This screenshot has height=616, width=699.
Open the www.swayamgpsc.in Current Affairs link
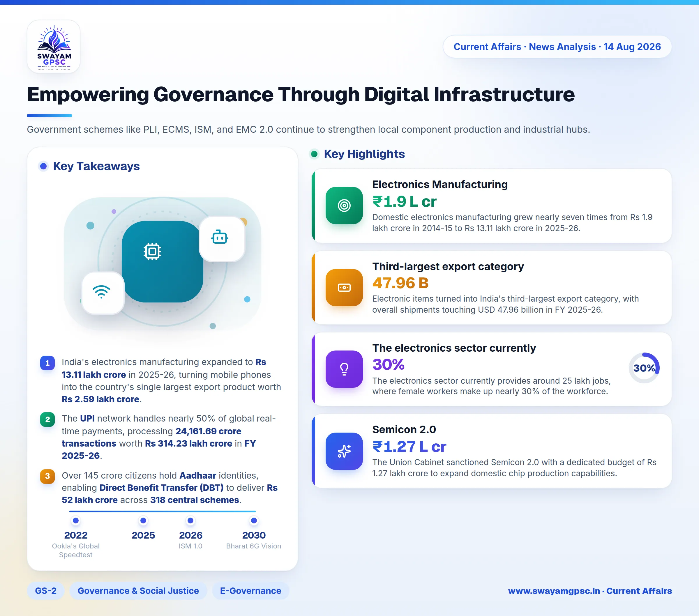(590, 591)
